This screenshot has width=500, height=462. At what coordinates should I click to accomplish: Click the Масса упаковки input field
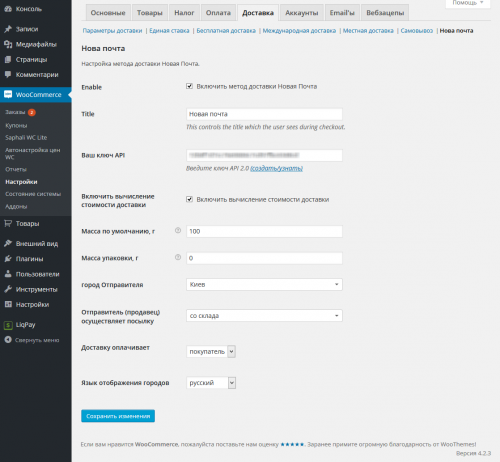point(264,258)
